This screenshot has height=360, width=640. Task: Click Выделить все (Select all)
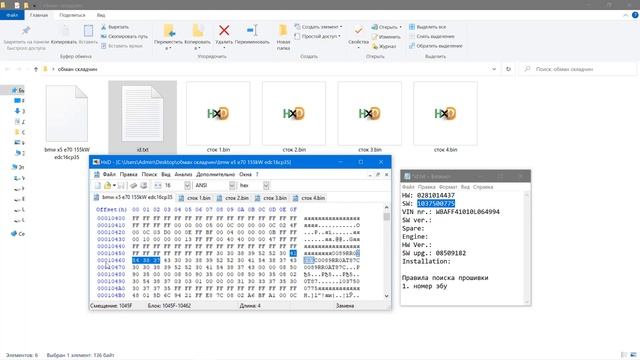[x=427, y=27]
